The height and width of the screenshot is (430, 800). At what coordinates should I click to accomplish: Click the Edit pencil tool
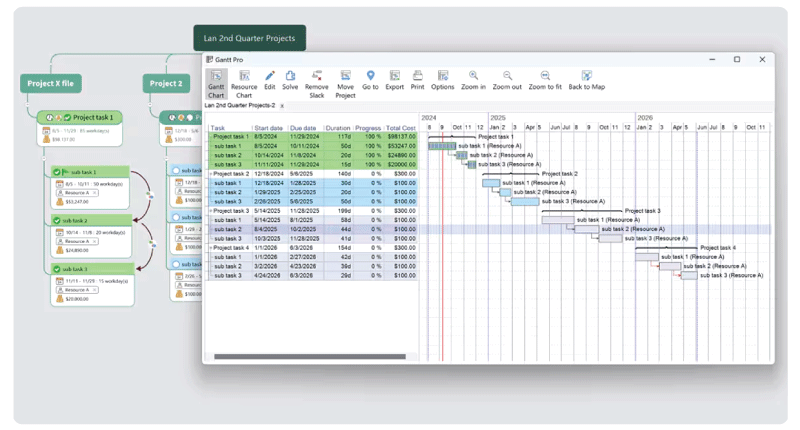pos(269,81)
